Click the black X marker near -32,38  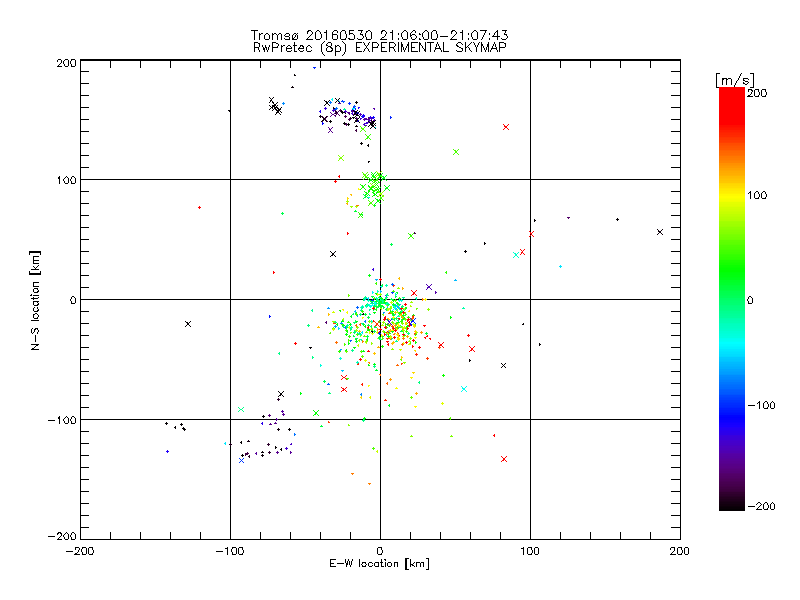pos(333,254)
